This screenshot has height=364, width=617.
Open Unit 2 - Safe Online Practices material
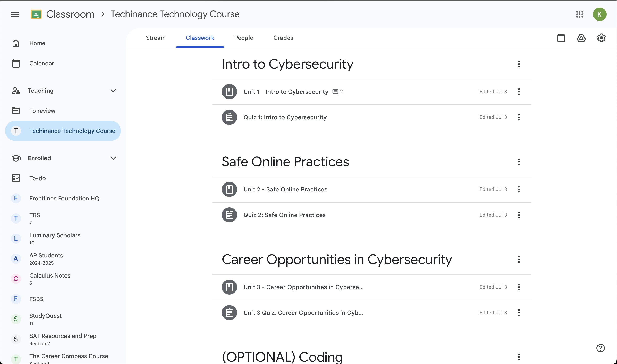pos(285,189)
